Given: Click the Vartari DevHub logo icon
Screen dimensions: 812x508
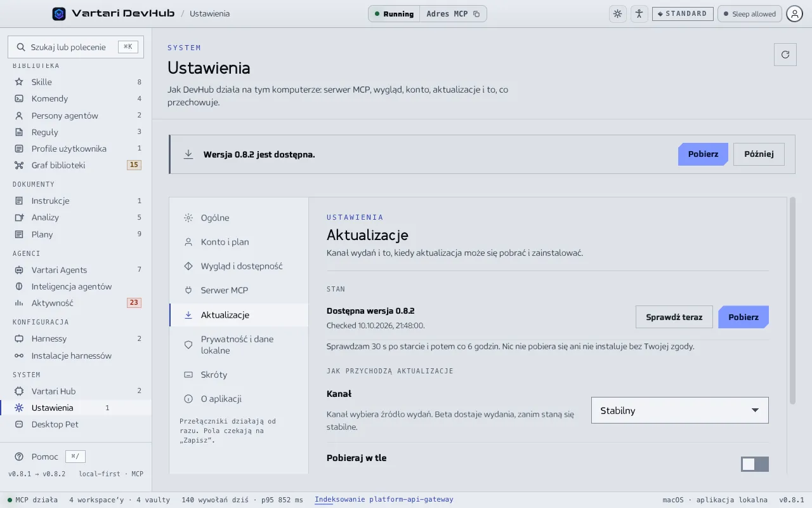Looking at the screenshot, I should pyautogui.click(x=59, y=13).
